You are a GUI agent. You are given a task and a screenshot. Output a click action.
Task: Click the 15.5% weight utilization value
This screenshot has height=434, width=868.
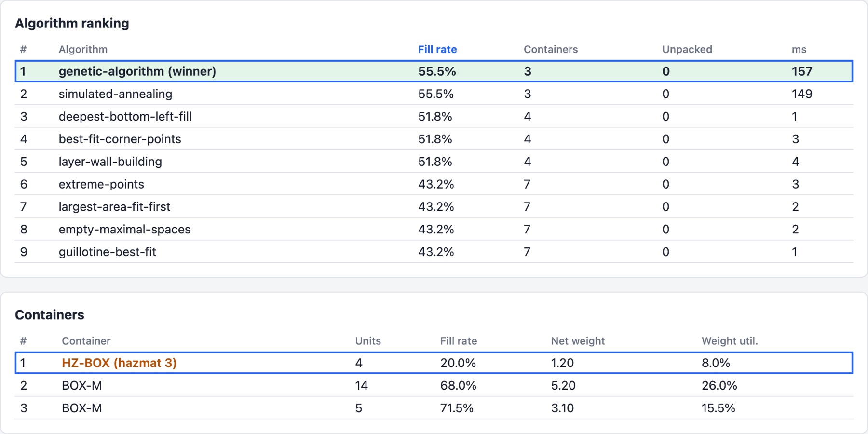(x=719, y=408)
